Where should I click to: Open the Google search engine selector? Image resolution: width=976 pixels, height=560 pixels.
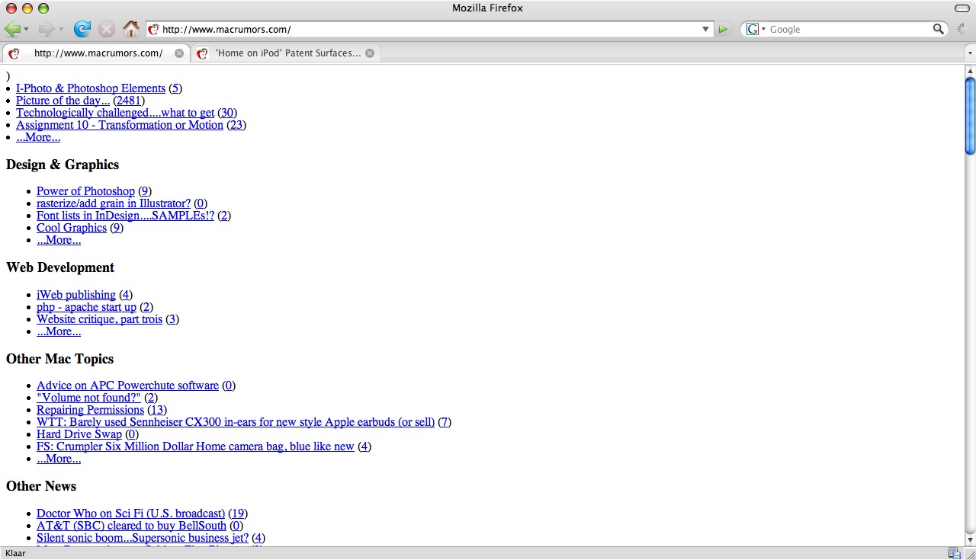pyautogui.click(x=756, y=29)
